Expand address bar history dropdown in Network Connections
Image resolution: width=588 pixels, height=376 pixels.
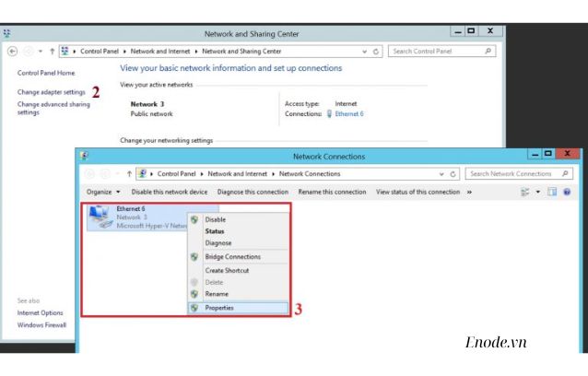click(442, 173)
